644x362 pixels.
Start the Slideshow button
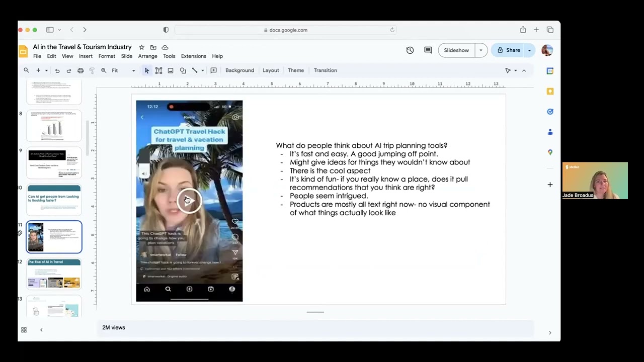pyautogui.click(x=456, y=50)
